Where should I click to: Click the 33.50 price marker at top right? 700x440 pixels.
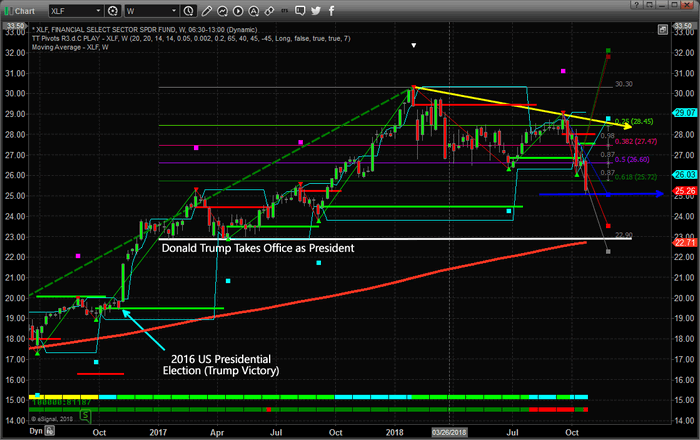pyautogui.click(x=683, y=26)
